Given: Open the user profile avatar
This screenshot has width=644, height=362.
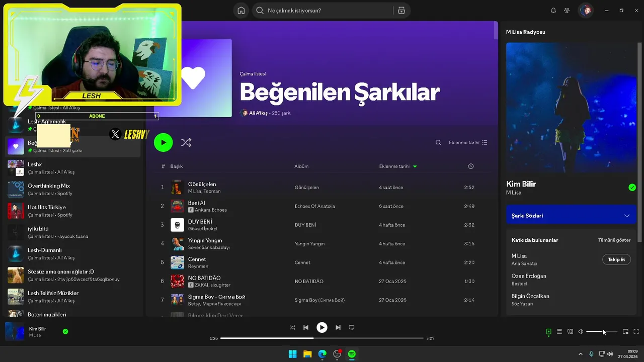Looking at the screenshot, I should pyautogui.click(x=586, y=11).
